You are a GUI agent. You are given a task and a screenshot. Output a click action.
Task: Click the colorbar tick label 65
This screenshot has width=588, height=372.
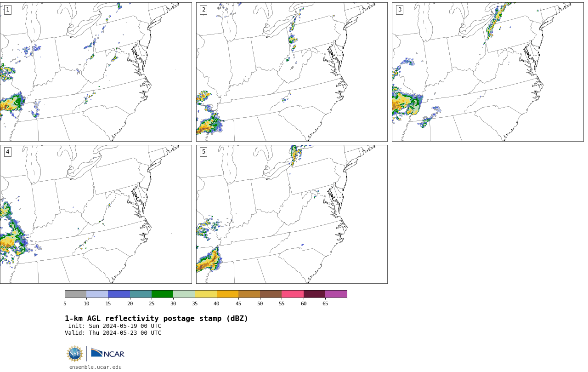click(325, 303)
